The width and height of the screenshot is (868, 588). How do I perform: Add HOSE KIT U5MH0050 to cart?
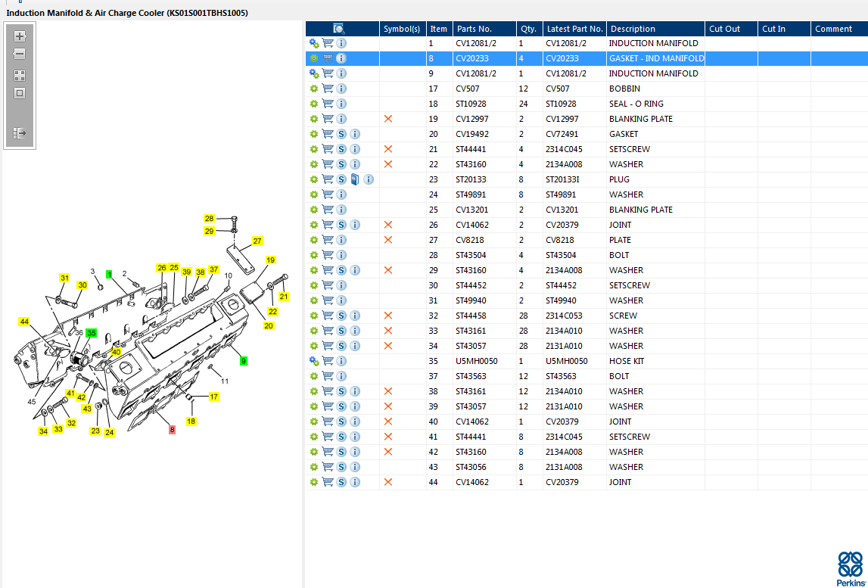[328, 361]
